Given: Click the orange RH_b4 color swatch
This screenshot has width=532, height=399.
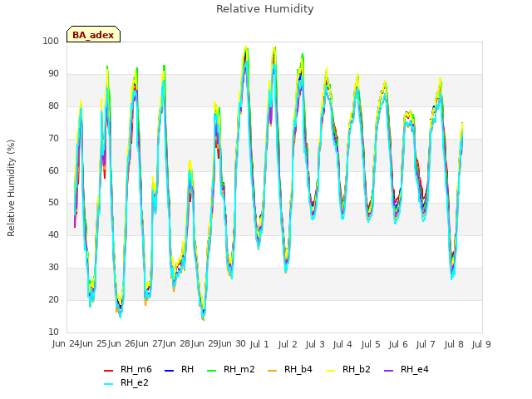Looking at the screenshot, I should point(272,371).
